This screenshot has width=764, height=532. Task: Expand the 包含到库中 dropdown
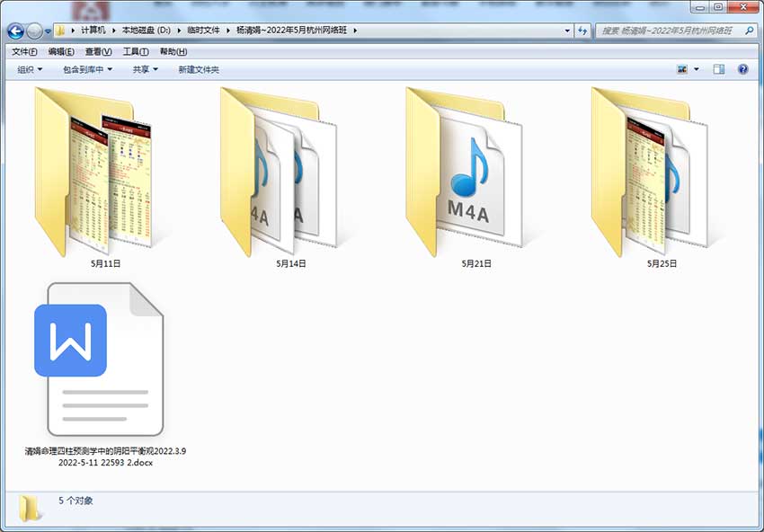pos(88,70)
